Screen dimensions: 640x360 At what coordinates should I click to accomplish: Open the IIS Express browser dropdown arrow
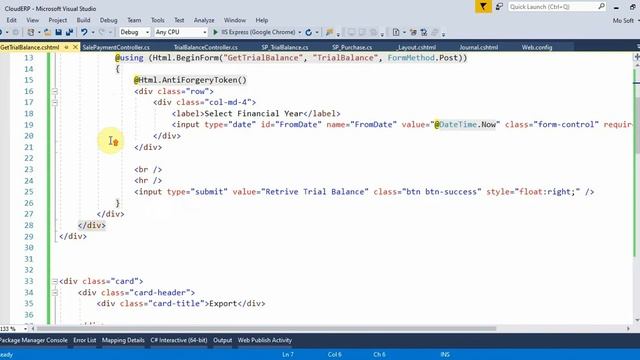[300, 32]
